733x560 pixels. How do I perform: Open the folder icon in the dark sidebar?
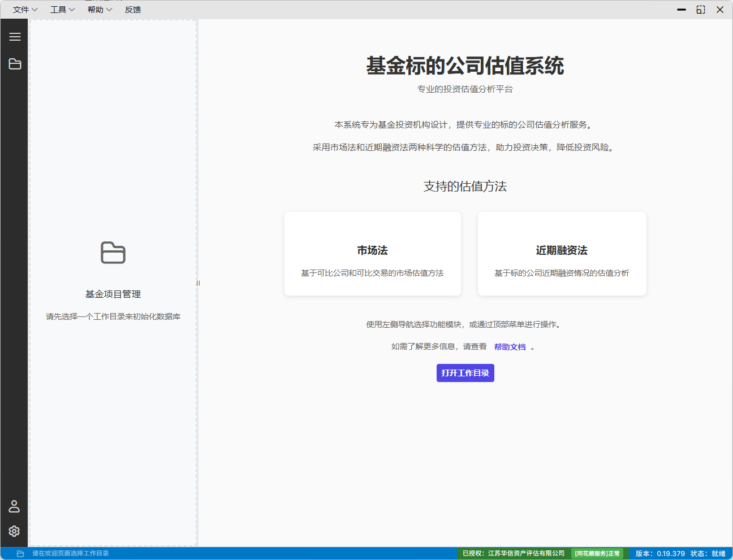tap(15, 64)
